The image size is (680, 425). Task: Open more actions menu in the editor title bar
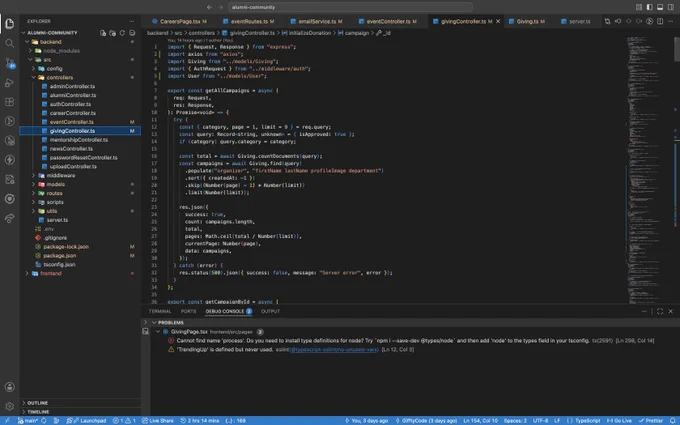click(670, 21)
